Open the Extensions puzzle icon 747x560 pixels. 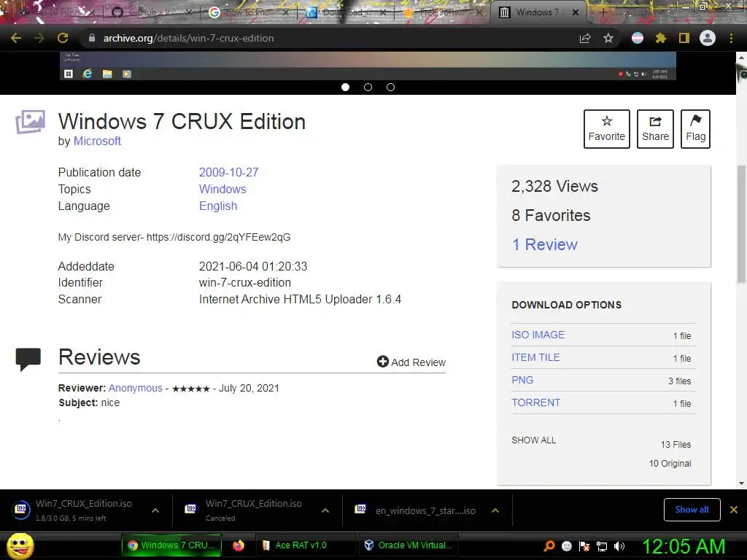point(661,38)
